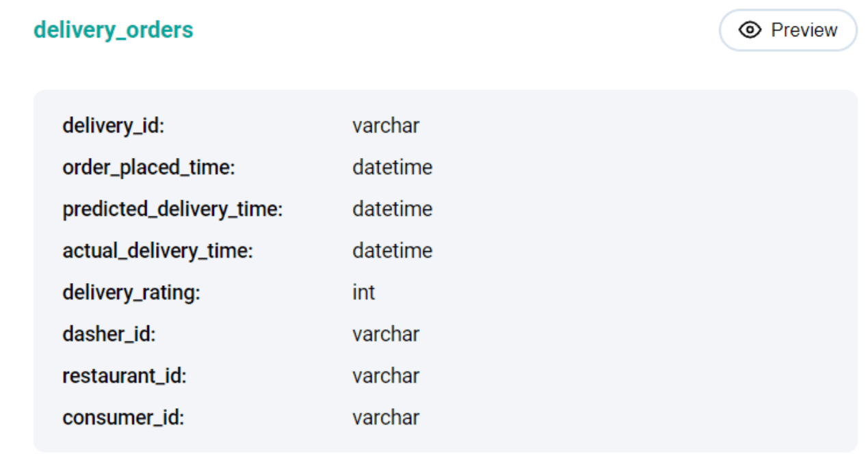Click the eye icon on Preview button
Image resolution: width=868 pixels, height=467 pixels.
click(750, 30)
